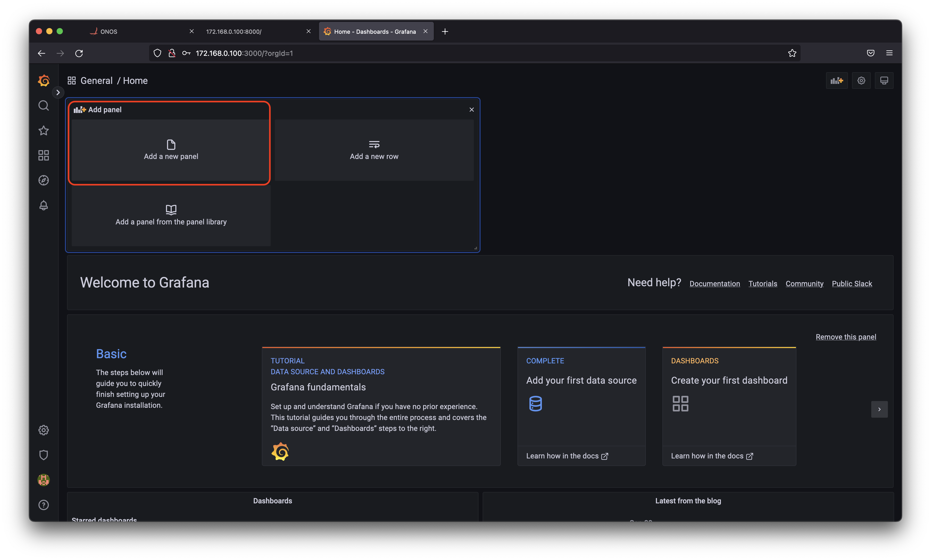Open the Documentation link
The height and width of the screenshot is (560, 931).
click(x=715, y=283)
